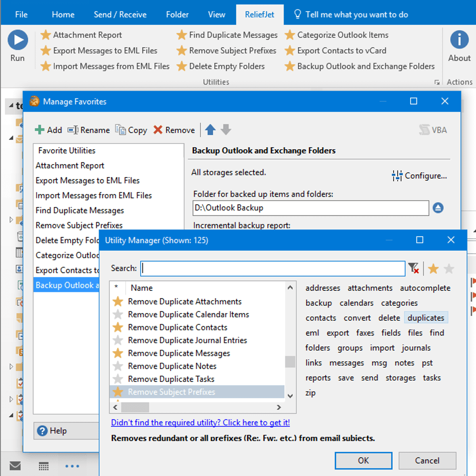Click the clear search filter icon

[413, 269]
